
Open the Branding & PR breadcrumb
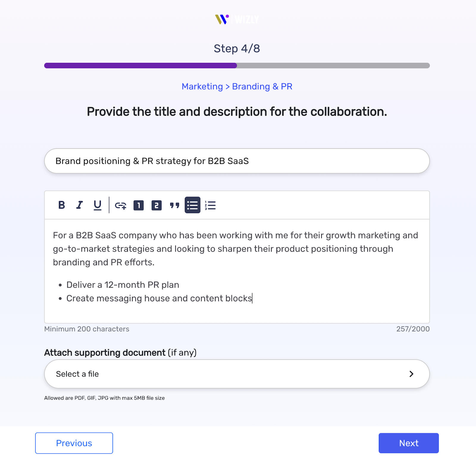point(262,86)
